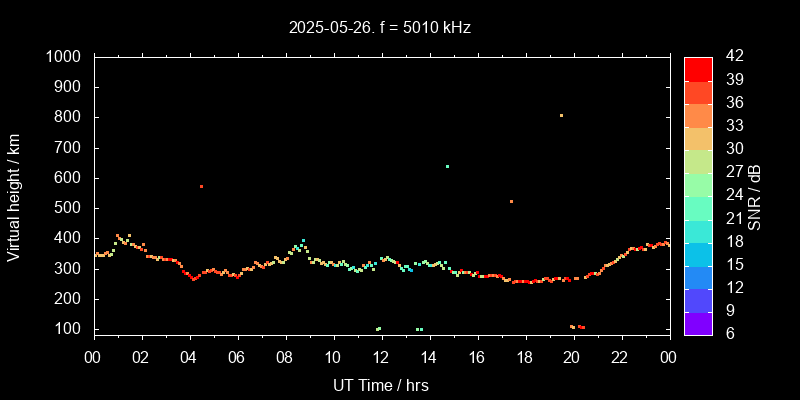Click the outlier point near 800 km

tap(561, 116)
